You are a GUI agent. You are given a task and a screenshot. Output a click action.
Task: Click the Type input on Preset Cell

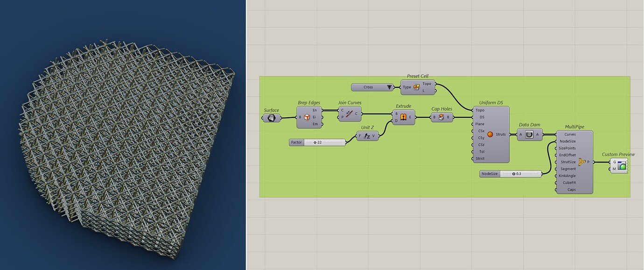coord(400,87)
